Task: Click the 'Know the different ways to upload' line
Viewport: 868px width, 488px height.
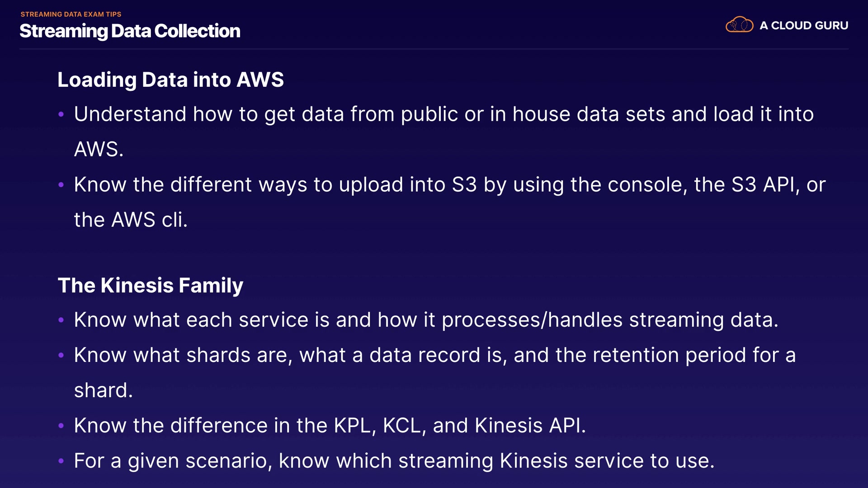Action: point(449,185)
